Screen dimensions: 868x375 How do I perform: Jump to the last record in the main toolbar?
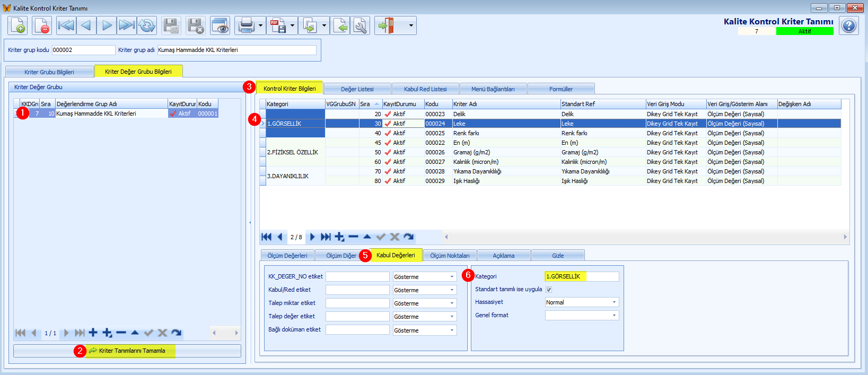[x=127, y=25]
